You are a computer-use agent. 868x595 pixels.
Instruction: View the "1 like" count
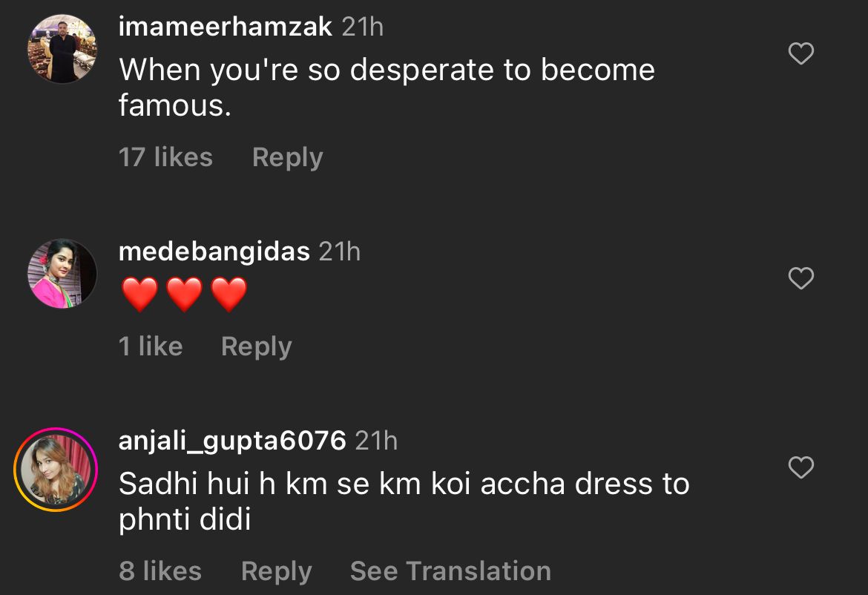coord(151,346)
